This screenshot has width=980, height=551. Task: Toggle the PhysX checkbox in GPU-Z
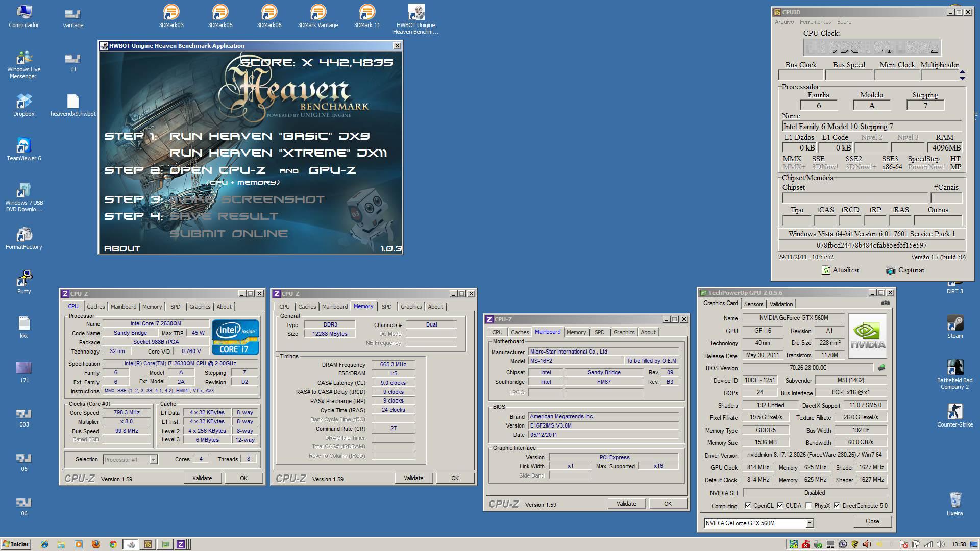pos(808,506)
